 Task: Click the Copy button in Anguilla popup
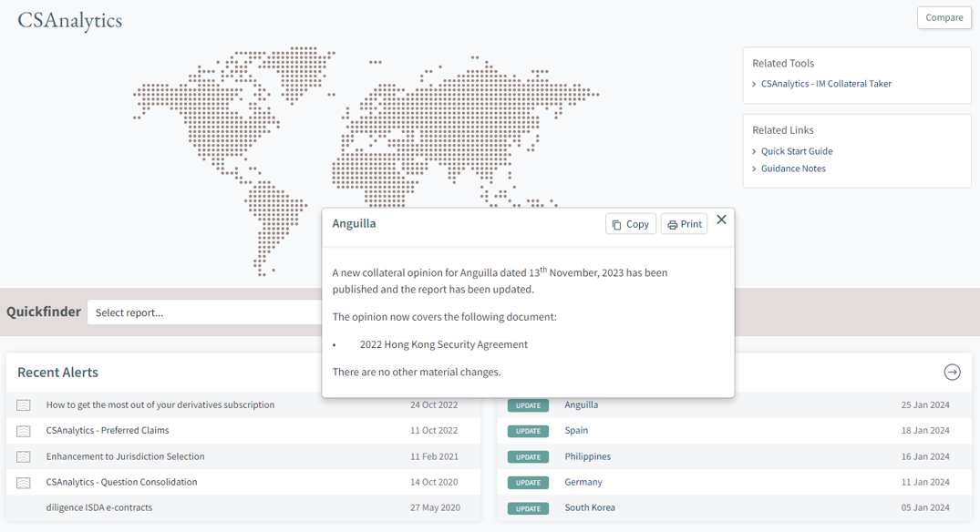coord(631,224)
